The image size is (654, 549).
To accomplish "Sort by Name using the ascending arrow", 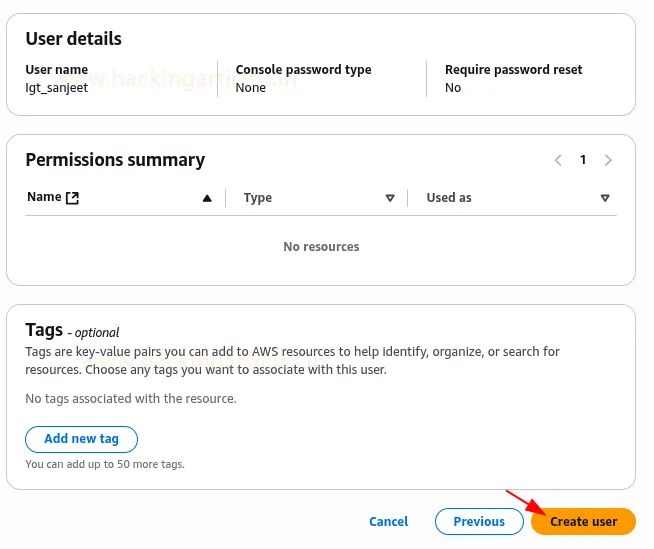I will (207, 198).
